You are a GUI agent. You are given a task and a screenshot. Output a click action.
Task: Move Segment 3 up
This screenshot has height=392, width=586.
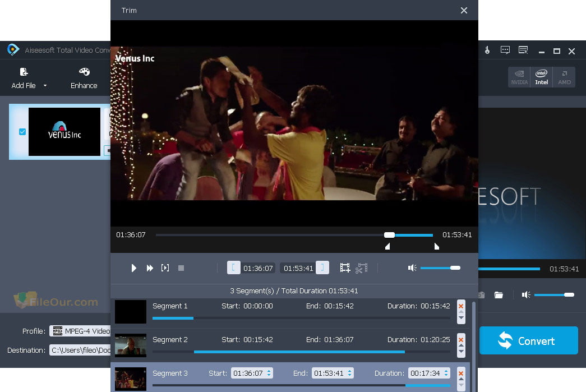[x=461, y=379]
